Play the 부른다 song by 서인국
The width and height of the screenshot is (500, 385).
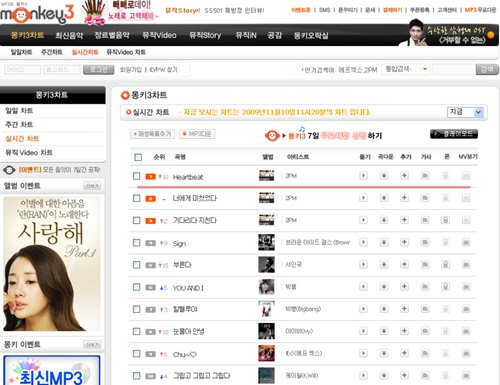tap(363, 265)
